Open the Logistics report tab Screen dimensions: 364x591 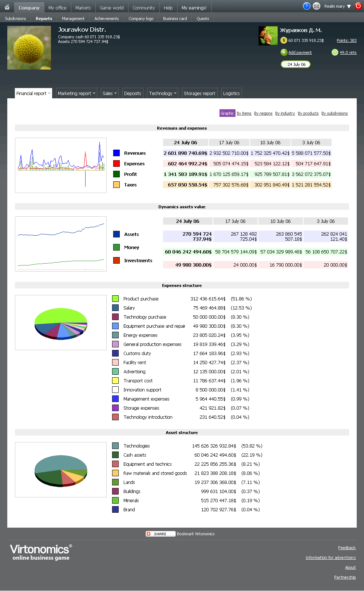(x=231, y=93)
